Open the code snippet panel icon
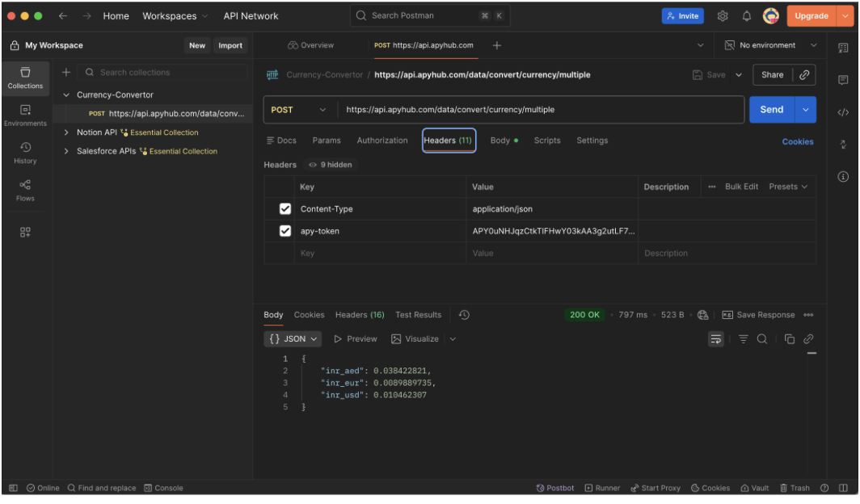 click(x=843, y=112)
